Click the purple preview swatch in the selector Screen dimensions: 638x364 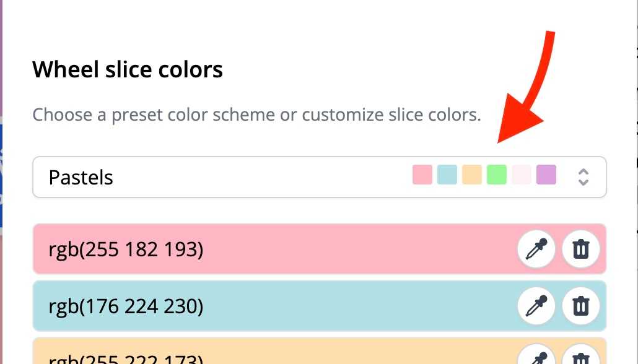(x=546, y=175)
